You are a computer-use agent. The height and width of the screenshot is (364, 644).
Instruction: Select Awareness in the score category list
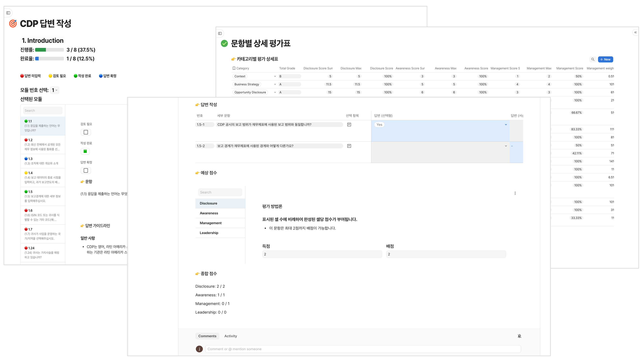click(209, 213)
